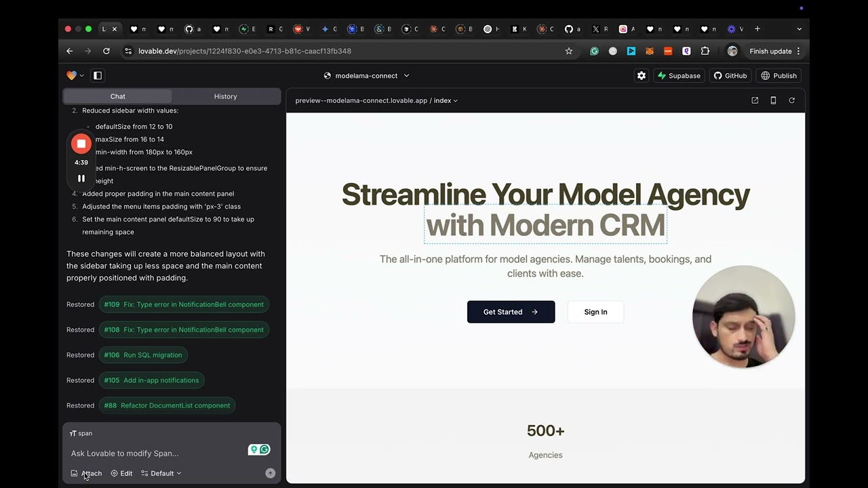Open restored edit #105 Add in-app notifications
868x488 pixels.
point(151,380)
